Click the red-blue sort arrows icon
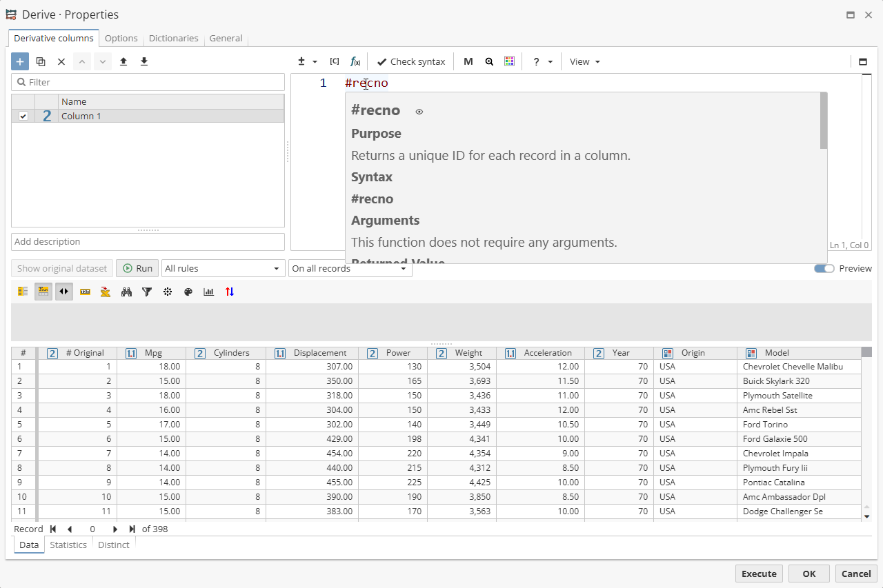883x588 pixels. coord(230,292)
